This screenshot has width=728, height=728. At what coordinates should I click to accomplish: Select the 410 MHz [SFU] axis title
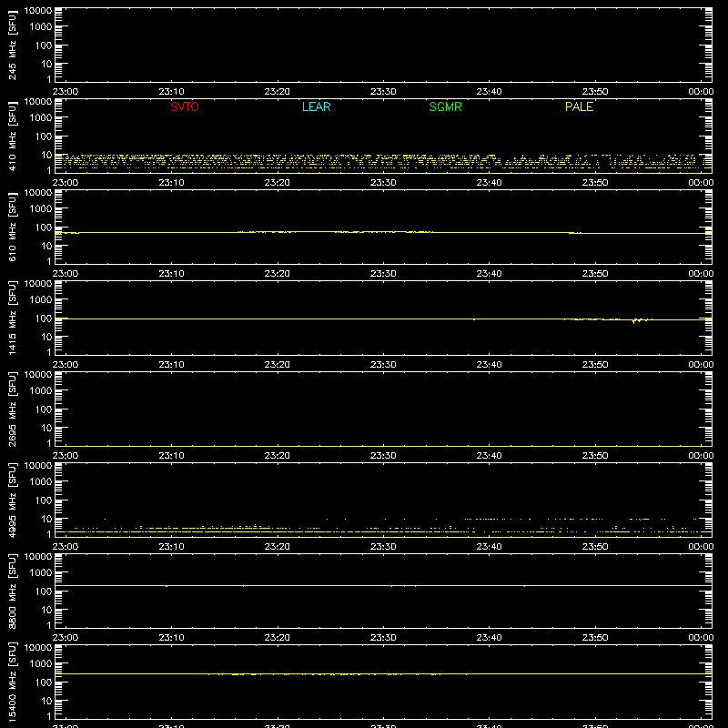[x=13, y=136]
